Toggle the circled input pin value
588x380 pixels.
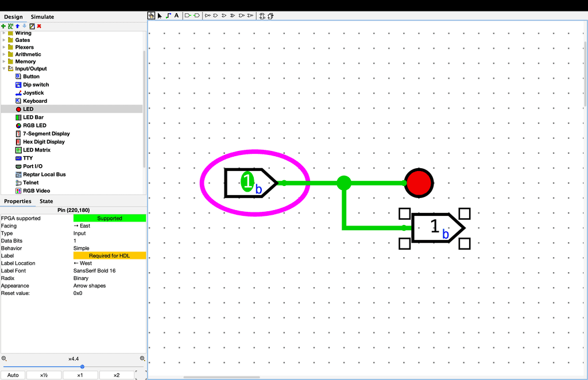(247, 182)
